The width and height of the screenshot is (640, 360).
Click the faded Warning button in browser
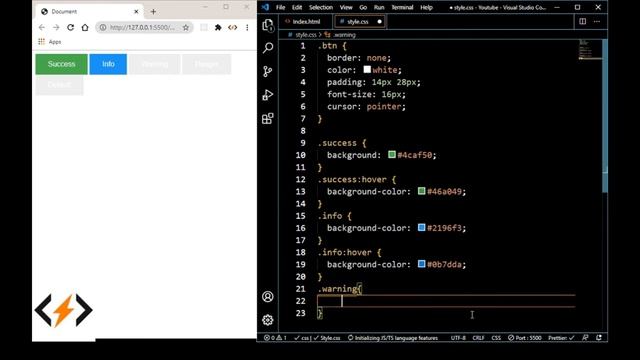point(155,64)
